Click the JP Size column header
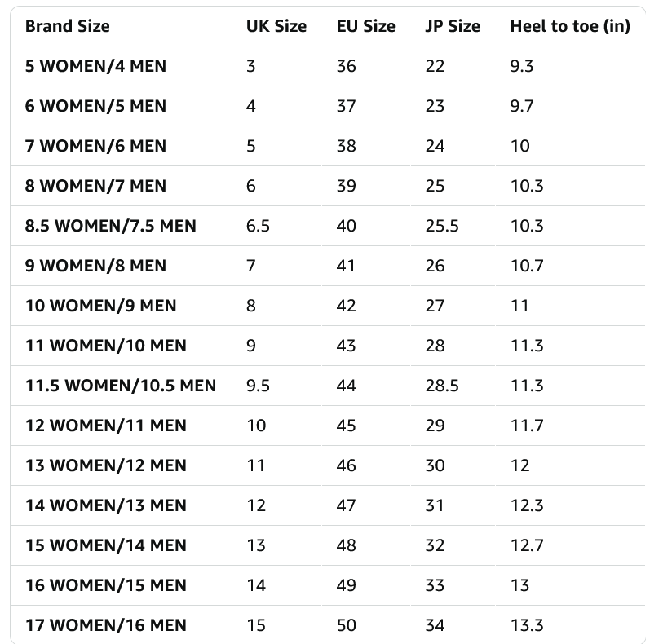Viewport: 663px width, 644px height. point(453,26)
